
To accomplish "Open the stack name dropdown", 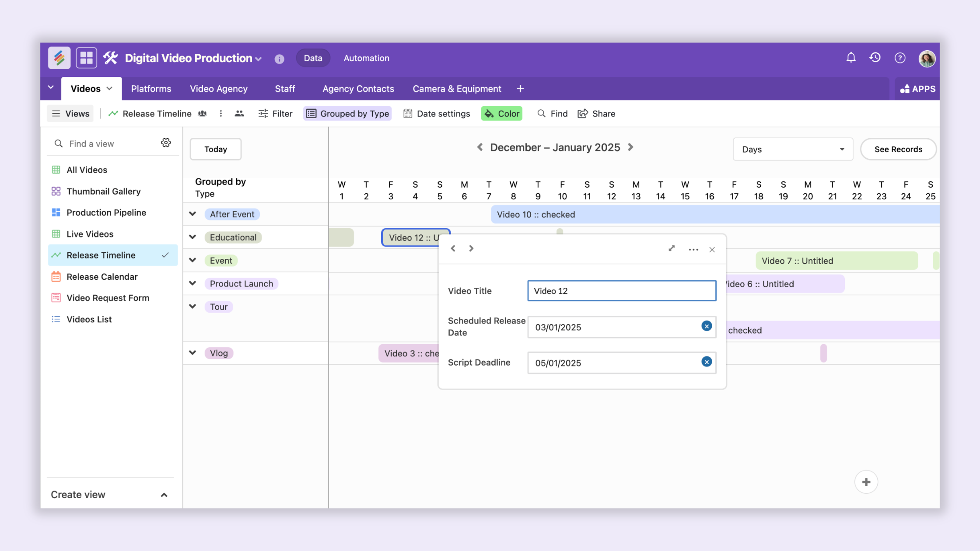I will click(x=259, y=59).
